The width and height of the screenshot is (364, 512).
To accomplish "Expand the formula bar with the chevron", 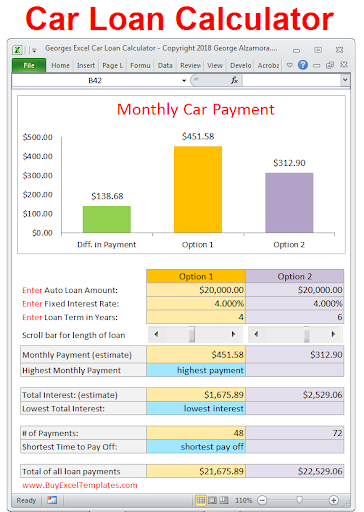I will coord(345,80).
